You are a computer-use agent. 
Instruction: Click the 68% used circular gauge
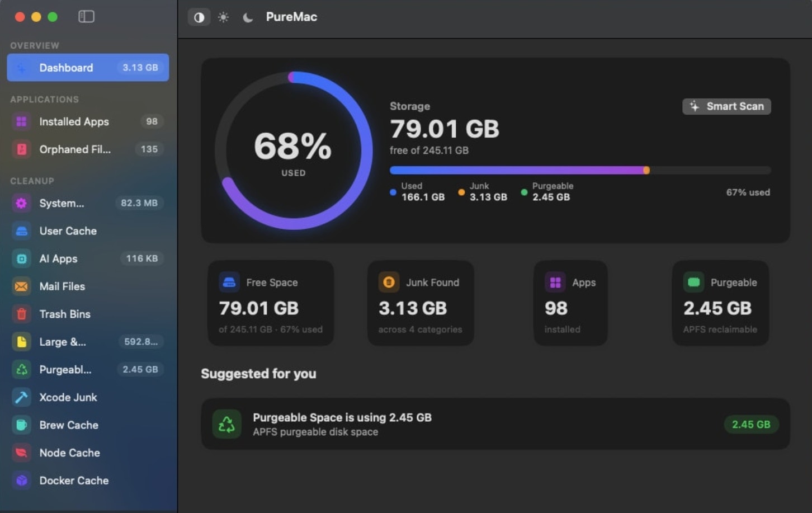point(294,150)
